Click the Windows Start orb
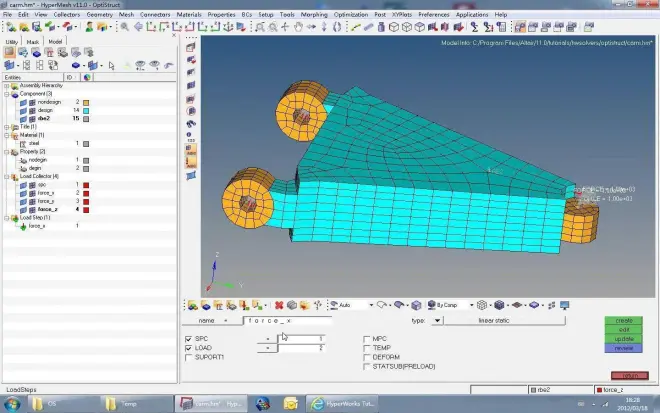This screenshot has width=660, height=413. point(11,404)
